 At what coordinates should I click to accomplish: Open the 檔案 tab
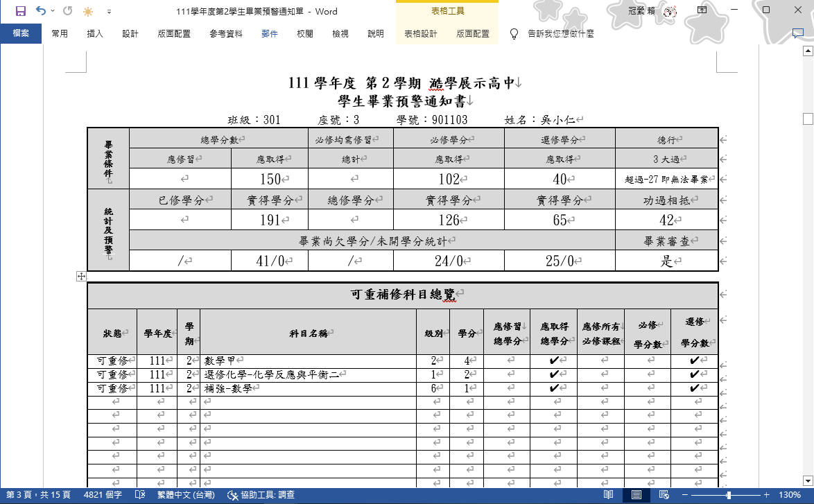pyautogui.click(x=21, y=34)
